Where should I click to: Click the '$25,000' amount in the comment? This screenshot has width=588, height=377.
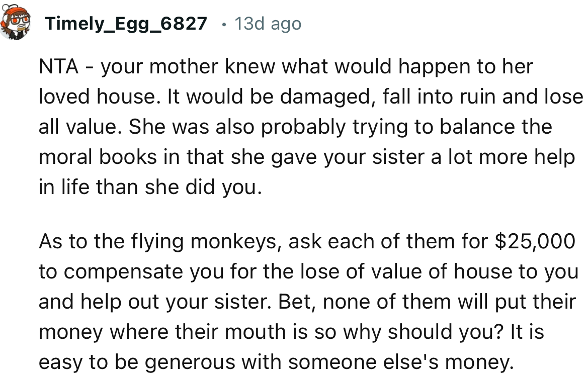(535, 242)
